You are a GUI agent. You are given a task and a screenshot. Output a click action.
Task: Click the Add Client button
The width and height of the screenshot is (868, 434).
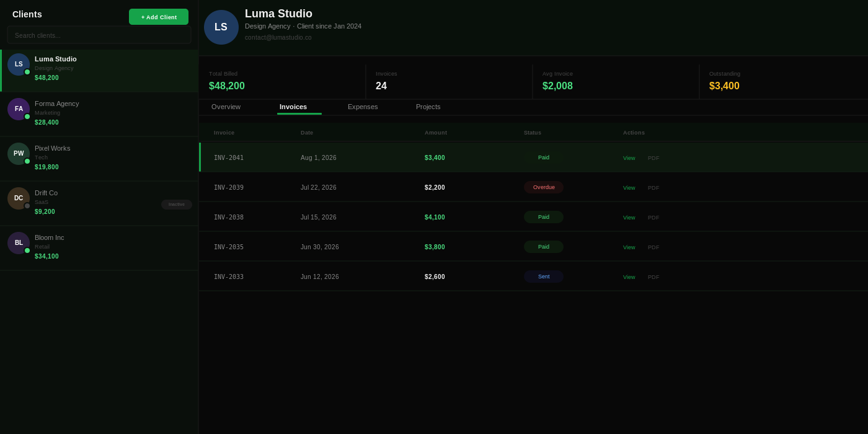click(x=159, y=17)
